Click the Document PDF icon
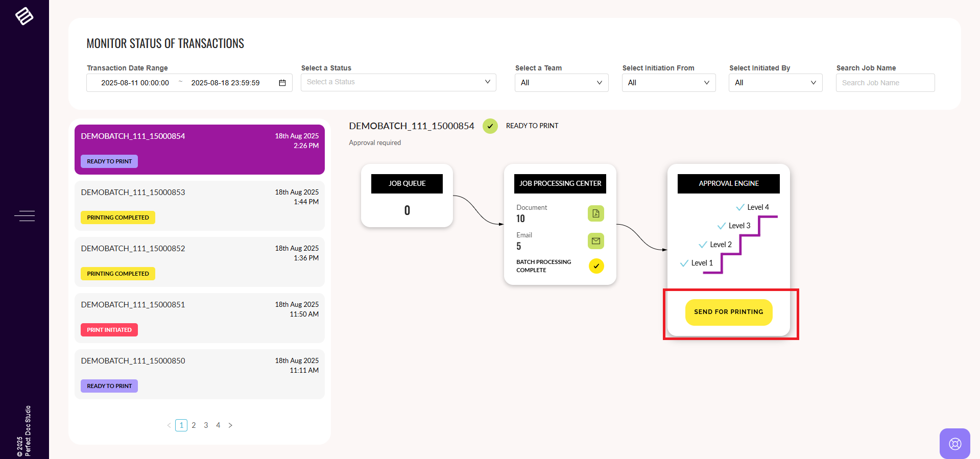 (595, 213)
